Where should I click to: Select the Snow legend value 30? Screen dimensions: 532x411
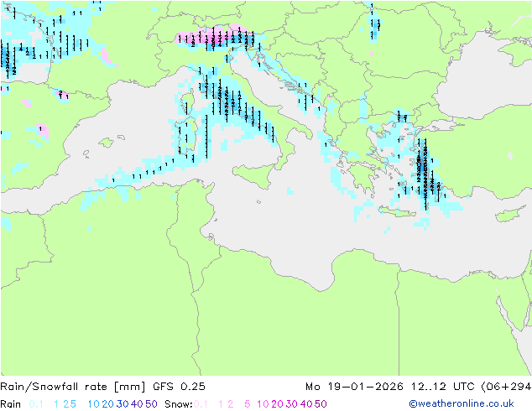click(x=292, y=404)
